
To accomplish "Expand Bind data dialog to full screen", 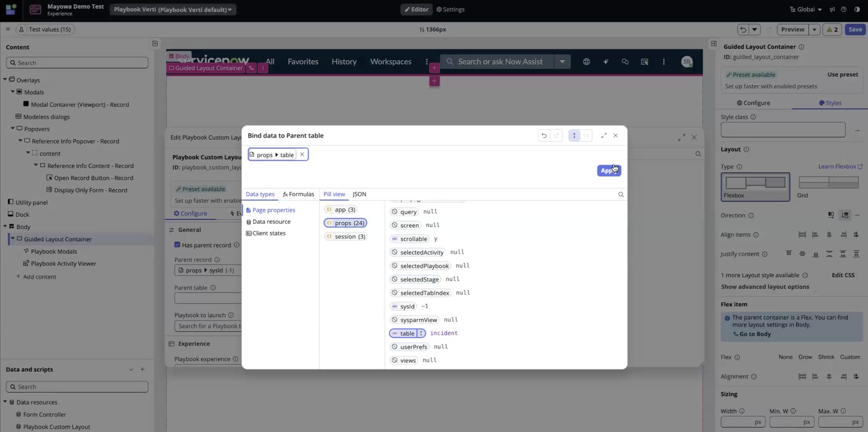I will tap(603, 135).
